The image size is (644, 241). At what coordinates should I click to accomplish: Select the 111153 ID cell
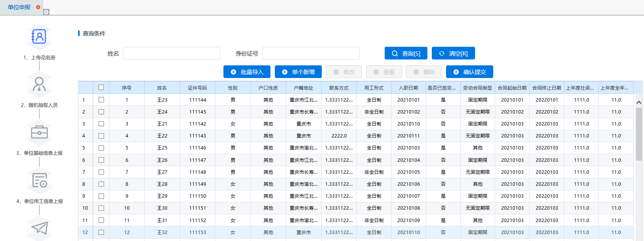pyautogui.click(x=198, y=232)
